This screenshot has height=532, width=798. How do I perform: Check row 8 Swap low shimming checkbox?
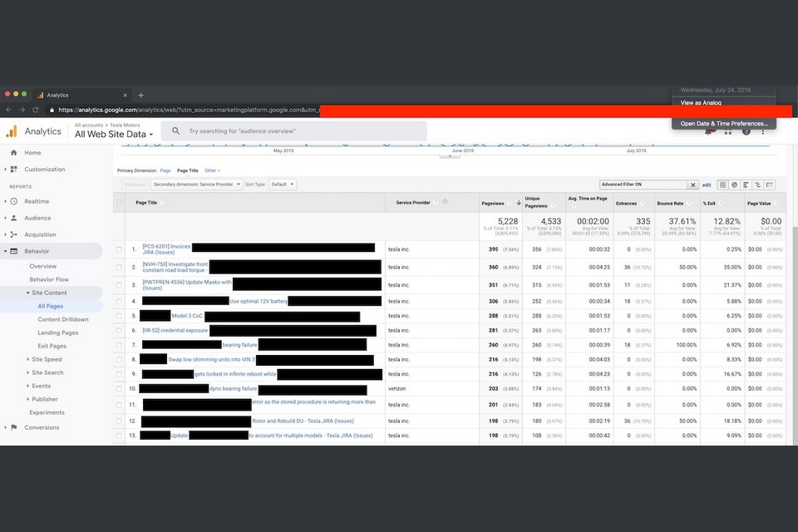119,359
